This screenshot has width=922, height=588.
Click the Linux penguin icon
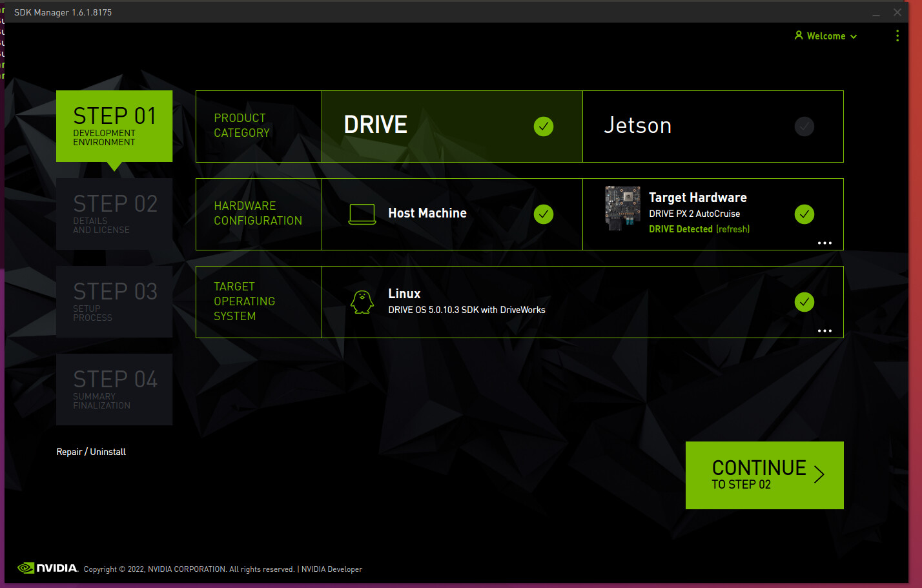tap(362, 301)
